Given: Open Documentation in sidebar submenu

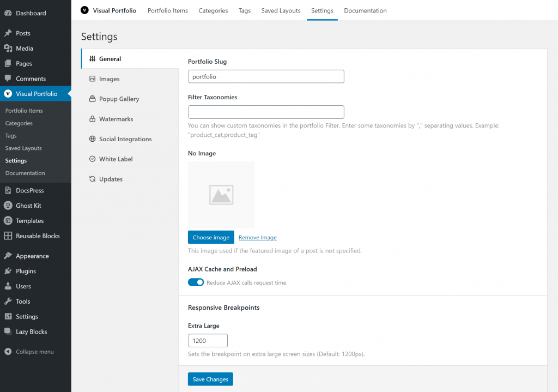Looking at the screenshot, I should click(25, 173).
